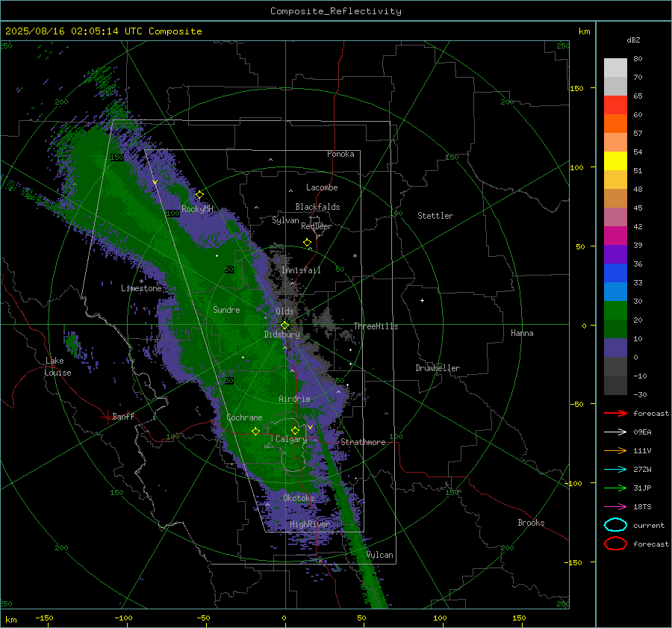
Task: Select the purple 36-39 dBZ swatch
Action: (615, 255)
